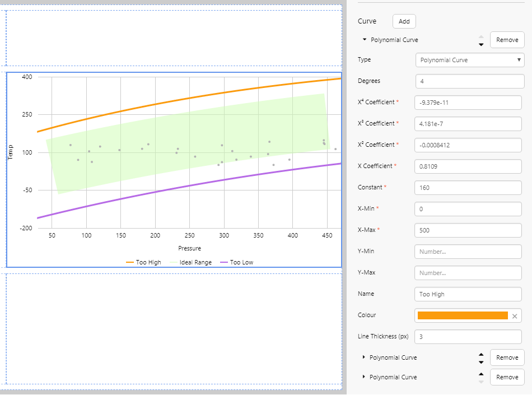Expand the third Polynomial Curve section
The image size is (532, 395).
tap(365, 377)
